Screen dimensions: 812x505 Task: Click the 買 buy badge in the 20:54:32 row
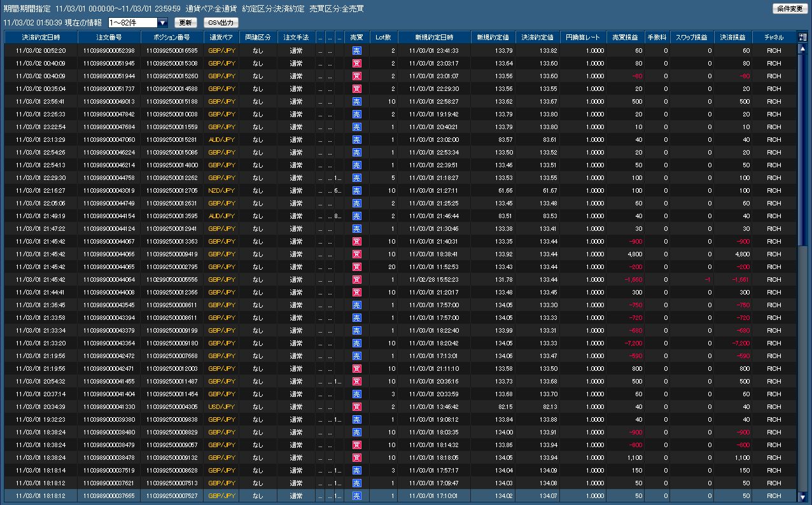point(356,381)
